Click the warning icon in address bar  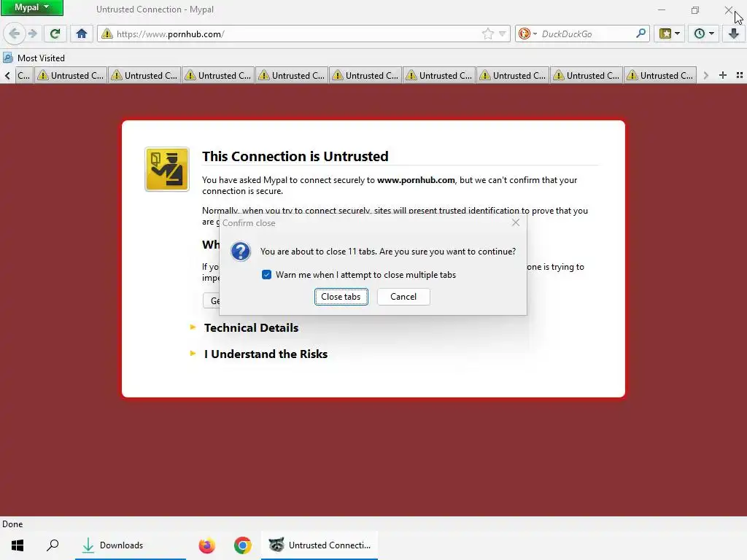[107, 34]
